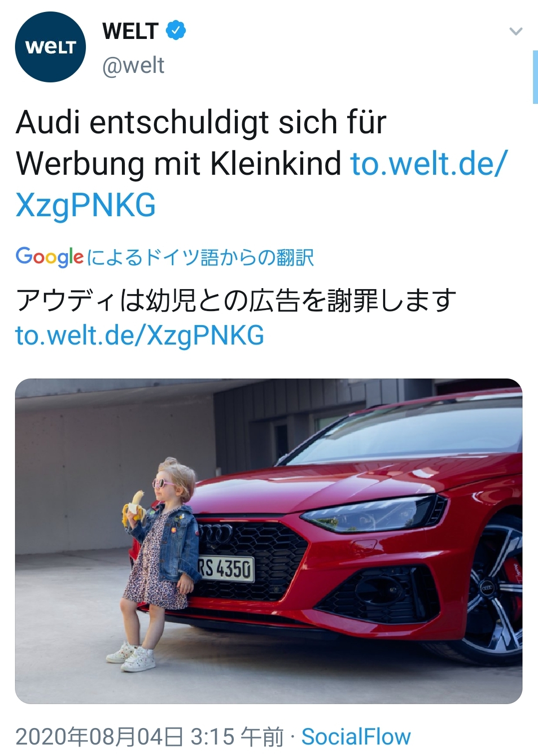Open the SocialFlow source link

(356, 737)
